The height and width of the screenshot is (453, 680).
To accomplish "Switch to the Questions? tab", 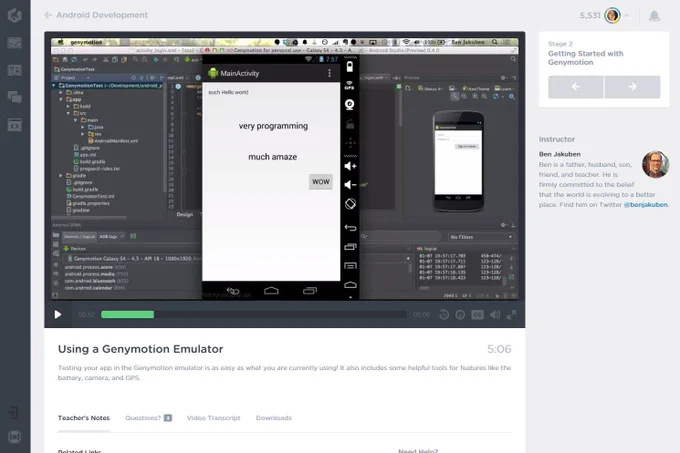I will pyautogui.click(x=143, y=418).
